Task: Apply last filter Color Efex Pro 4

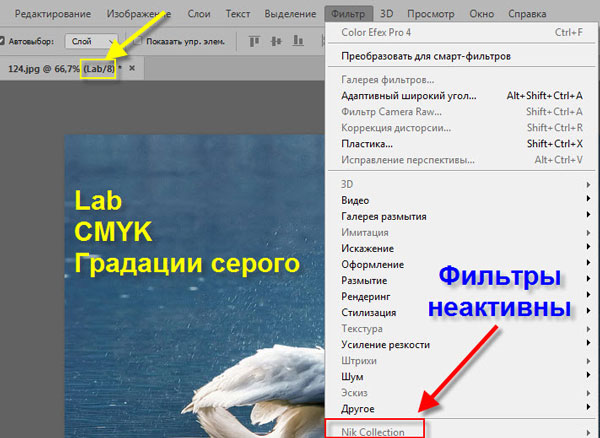Action: 462,33
